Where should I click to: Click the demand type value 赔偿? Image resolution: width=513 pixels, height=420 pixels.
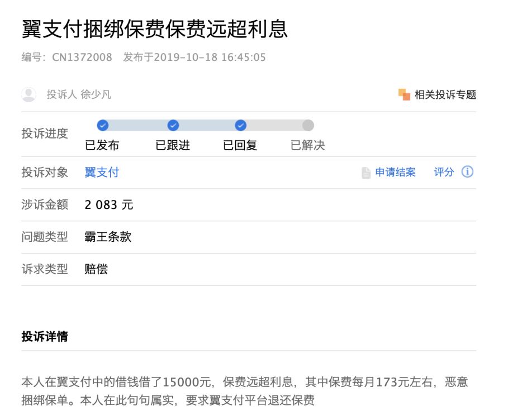(96, 269)
